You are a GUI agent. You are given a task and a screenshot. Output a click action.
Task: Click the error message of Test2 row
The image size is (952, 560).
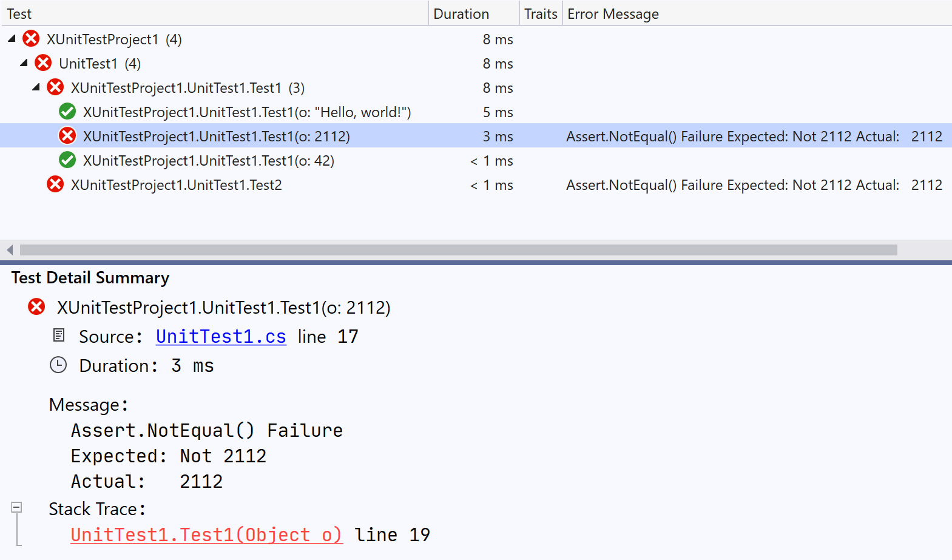pyautogui.click(x=754, y=185)
